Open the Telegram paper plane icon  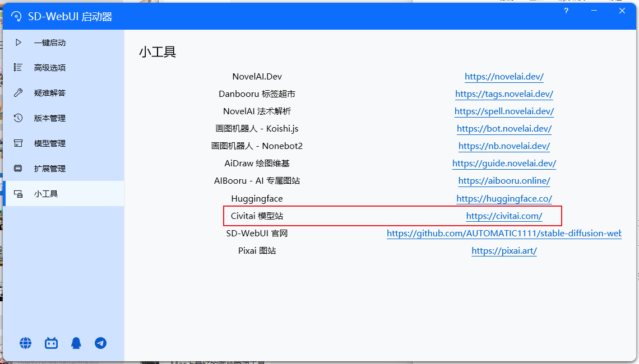pos(101,343)
